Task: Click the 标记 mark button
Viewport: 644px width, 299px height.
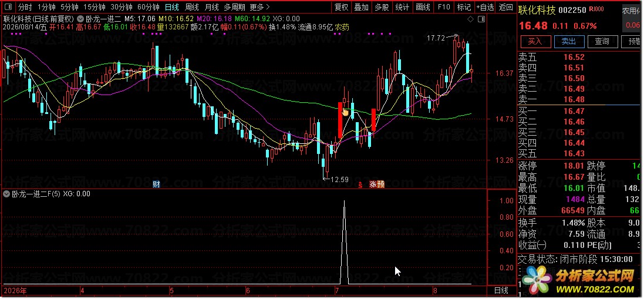Action: click(464, 7)
